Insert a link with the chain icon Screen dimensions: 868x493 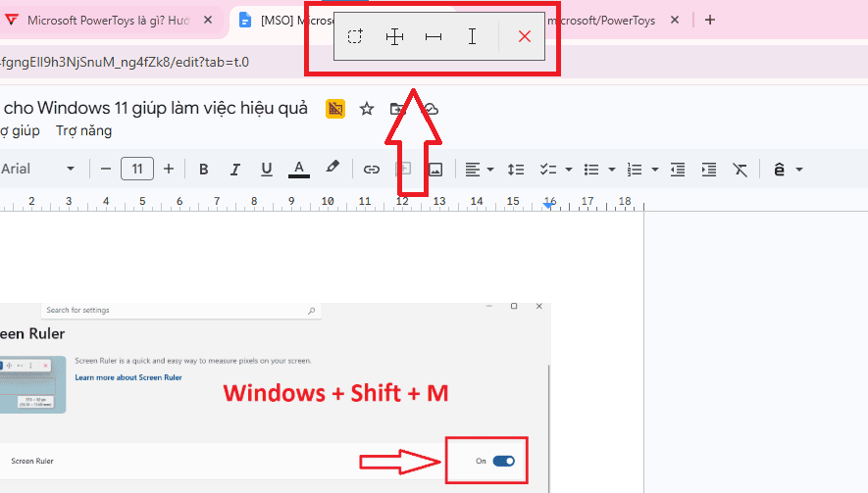point(371,170)
